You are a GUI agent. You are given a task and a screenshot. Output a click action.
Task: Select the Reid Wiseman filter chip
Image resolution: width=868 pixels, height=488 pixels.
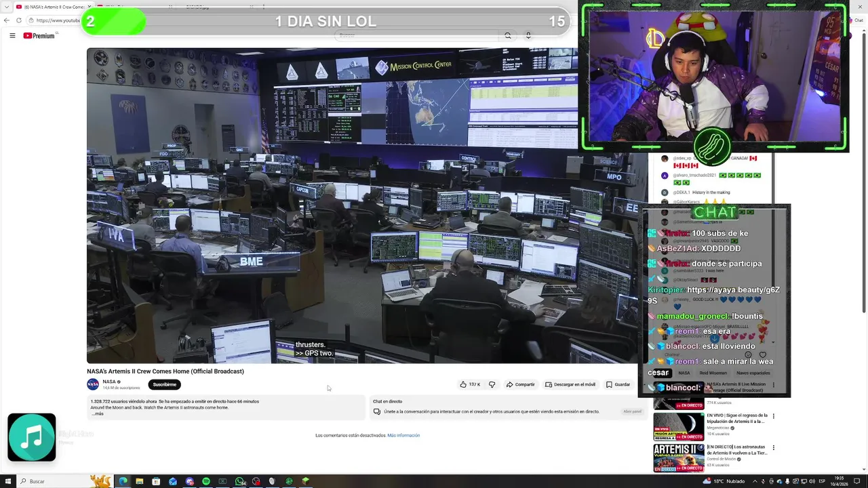coord(713,373)
